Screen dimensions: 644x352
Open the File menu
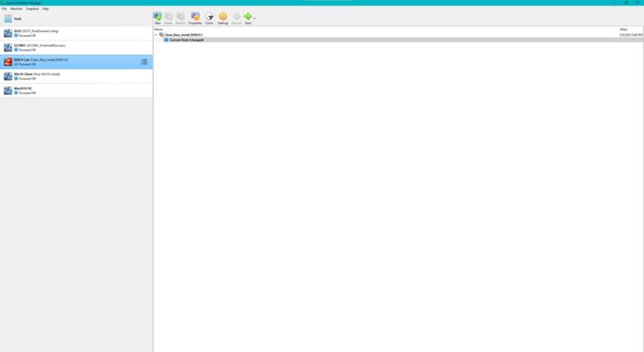pyautogui.click(x=4, y=9)
